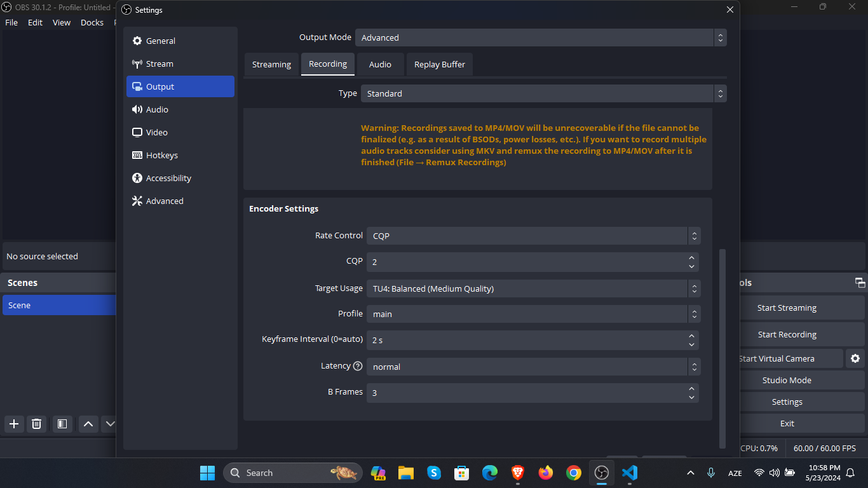868x488 pixels.
Task: Click the settings panel vertical scrollbar
Action: 722,348
